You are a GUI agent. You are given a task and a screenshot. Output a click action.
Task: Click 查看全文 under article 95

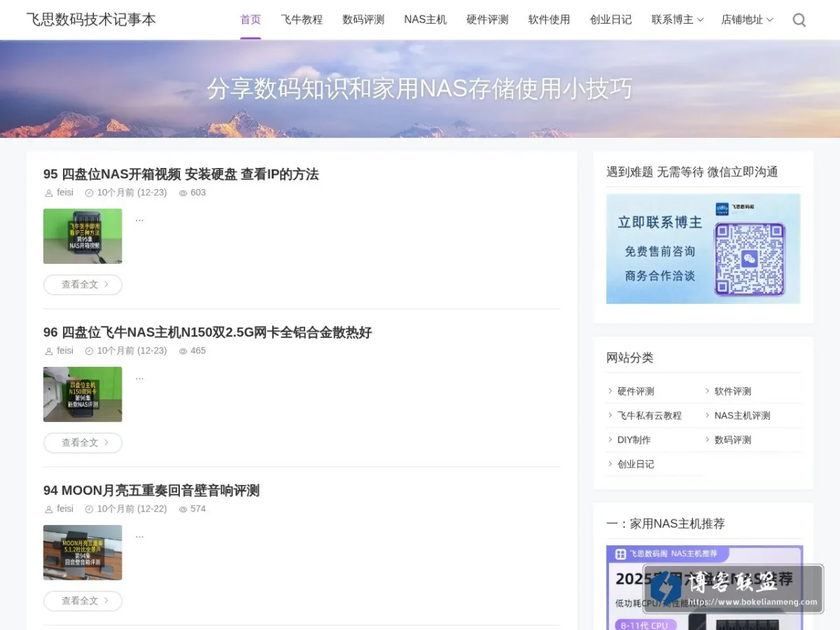coord(83,285)
